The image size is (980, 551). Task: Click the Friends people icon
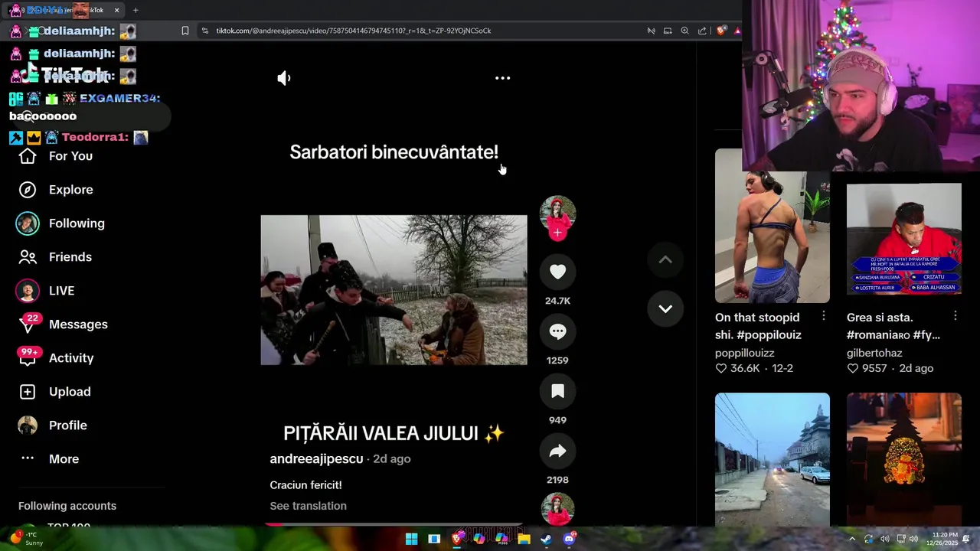pyautogui.click(x=28, y=257)
